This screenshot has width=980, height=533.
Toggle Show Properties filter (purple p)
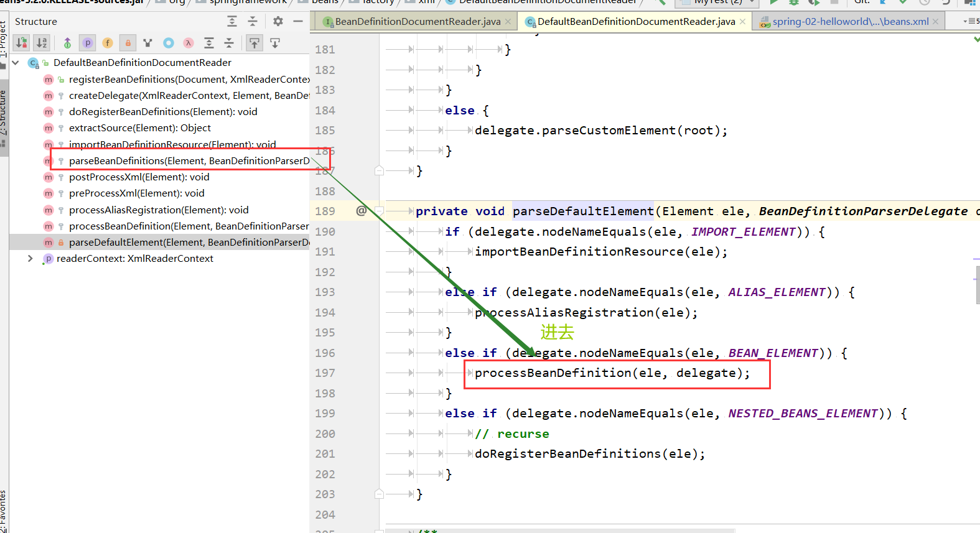point(88,43)
